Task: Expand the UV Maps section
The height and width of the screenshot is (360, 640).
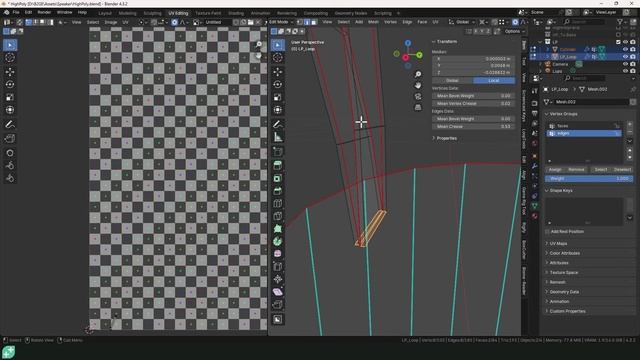Action: (x=558, y=243)
